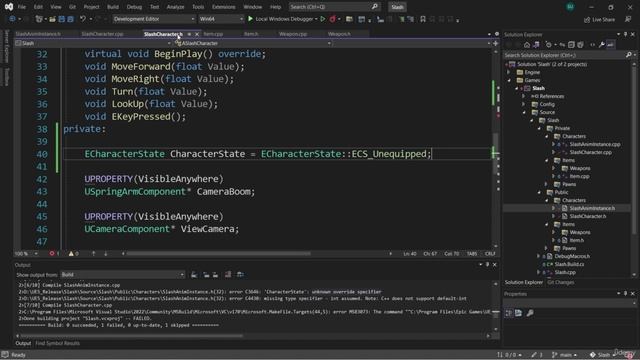The image size is (640, 360).
Task: Click Categorized icon in Properties panel
Action: (x=509, y=313)
